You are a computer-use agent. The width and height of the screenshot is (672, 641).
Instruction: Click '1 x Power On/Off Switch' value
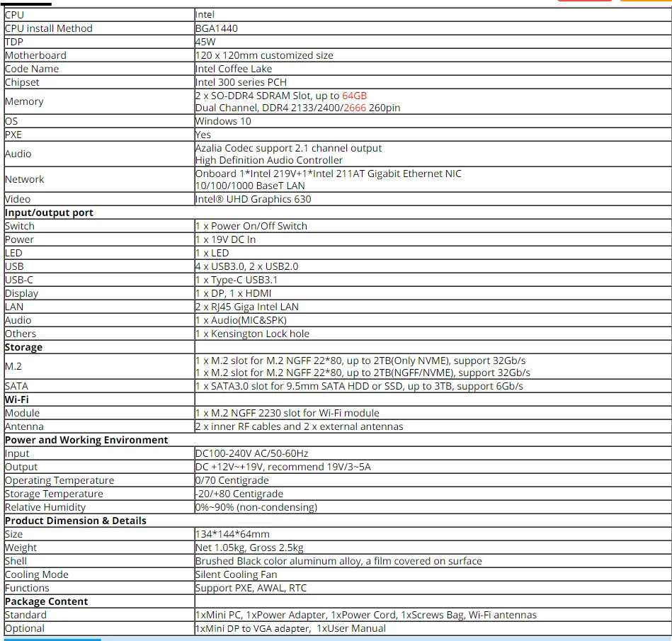251,226
